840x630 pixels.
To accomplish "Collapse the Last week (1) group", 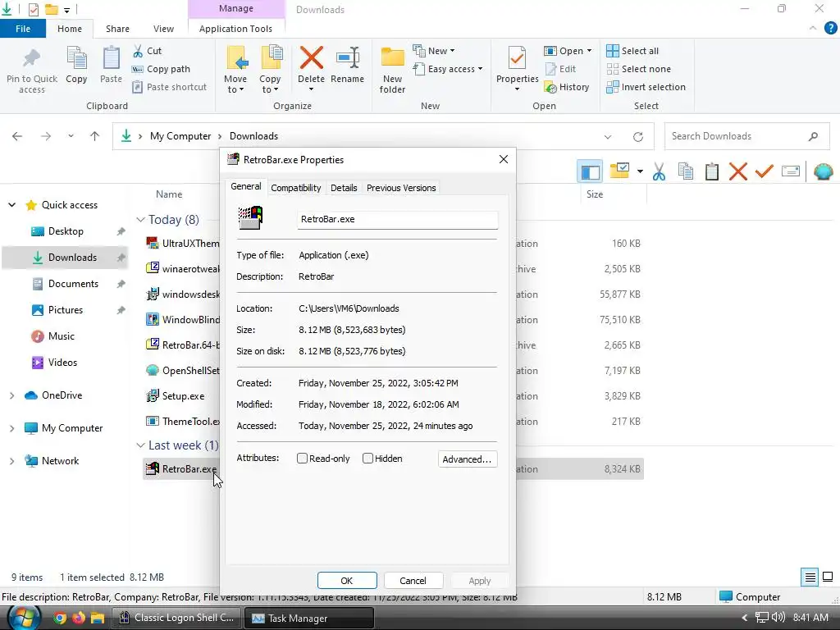I will point(140,445).
